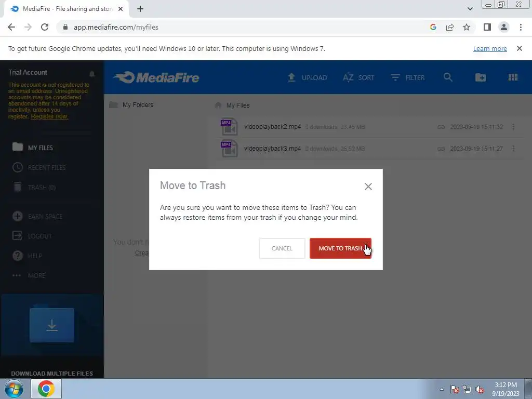Open the Filter options

pyautogui.click(x=407, y=78)
